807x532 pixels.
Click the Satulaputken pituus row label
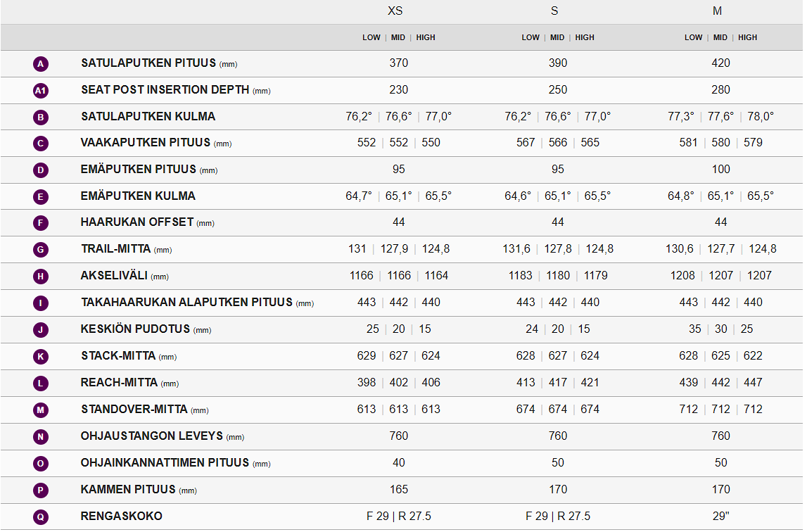click(148, 63)
